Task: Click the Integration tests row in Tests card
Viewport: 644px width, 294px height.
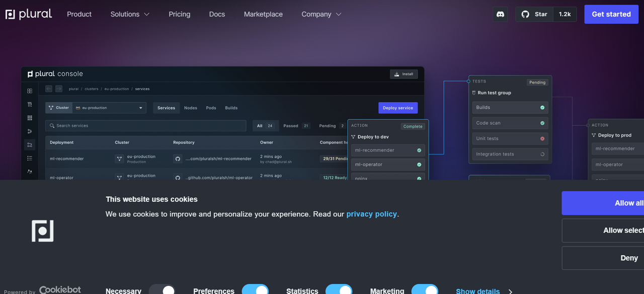Action: click(510, 154)
